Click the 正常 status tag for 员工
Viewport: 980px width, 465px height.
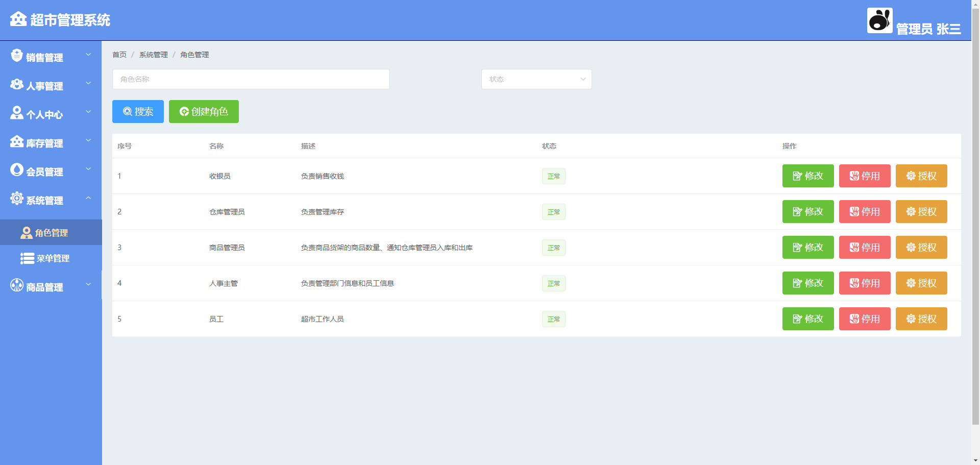click(x=554, y=319)
